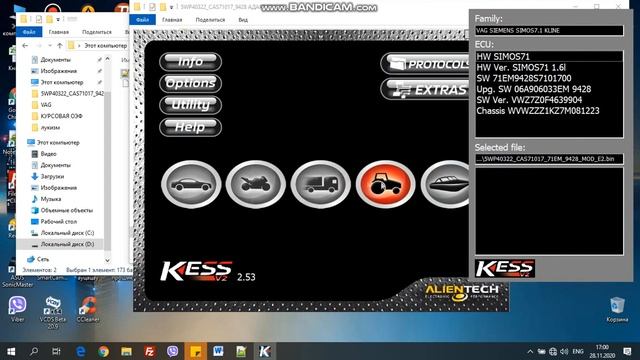Click the 'HW Ver. SIMOS71 1.6l' ECU line
The height and width of the screenshot is (360, 640).
[521, 68]
